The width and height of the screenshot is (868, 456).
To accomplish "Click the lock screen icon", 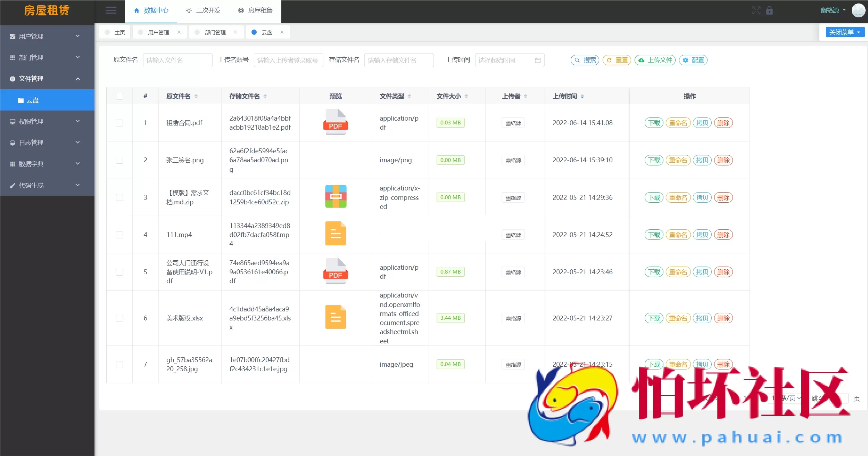I will tap(769, 10).
